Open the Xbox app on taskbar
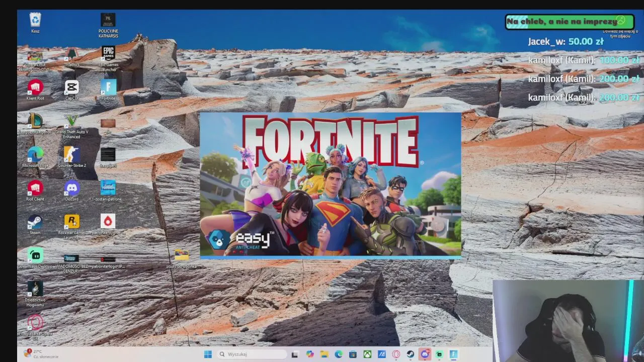644x362 pixels. 367,354
